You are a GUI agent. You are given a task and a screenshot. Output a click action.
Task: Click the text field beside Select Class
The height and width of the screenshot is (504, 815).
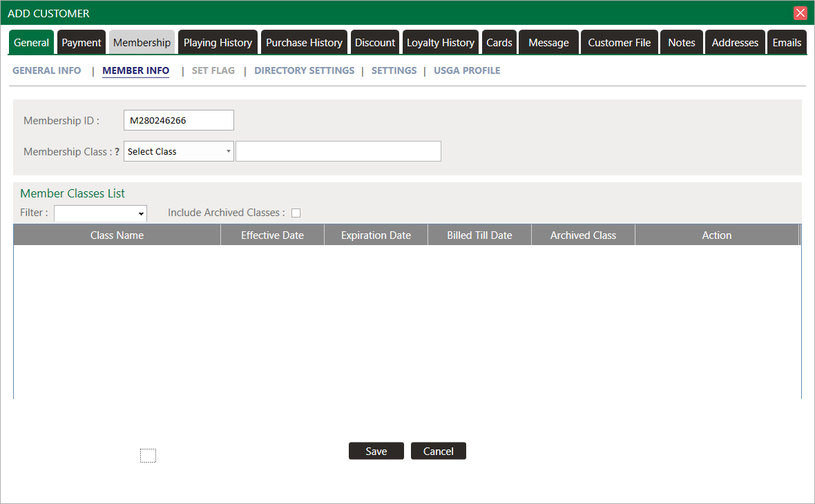tap(338, 152)
